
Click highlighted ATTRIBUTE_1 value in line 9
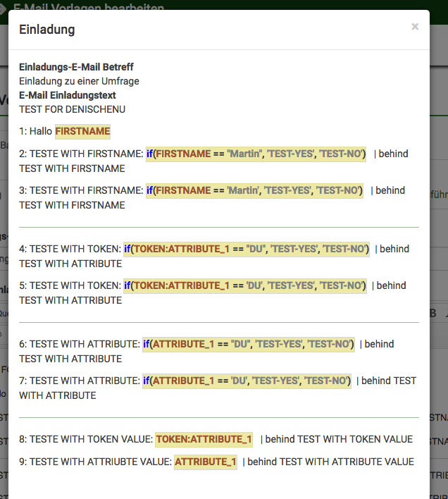(206, 462)
